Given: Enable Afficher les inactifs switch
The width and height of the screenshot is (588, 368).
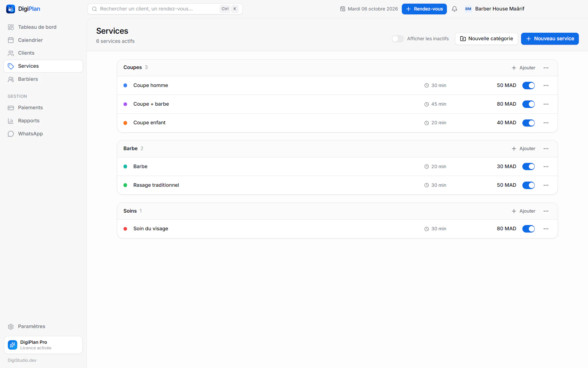Looking at the screenshot, I should pos(398,39).
